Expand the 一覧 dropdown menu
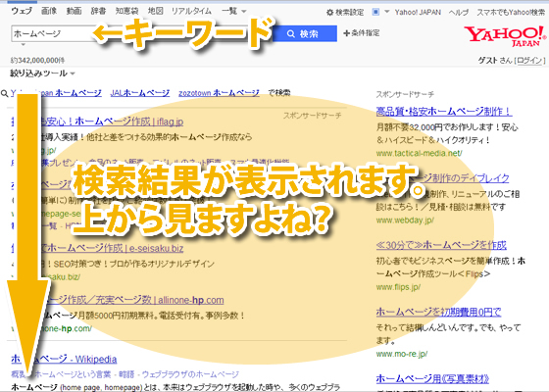The width and height of the screenshot is (549, 392). (x=234, y=11)
